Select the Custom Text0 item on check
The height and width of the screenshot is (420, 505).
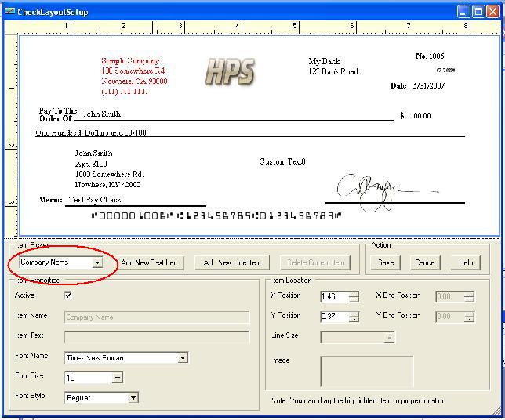pos(282,162)
